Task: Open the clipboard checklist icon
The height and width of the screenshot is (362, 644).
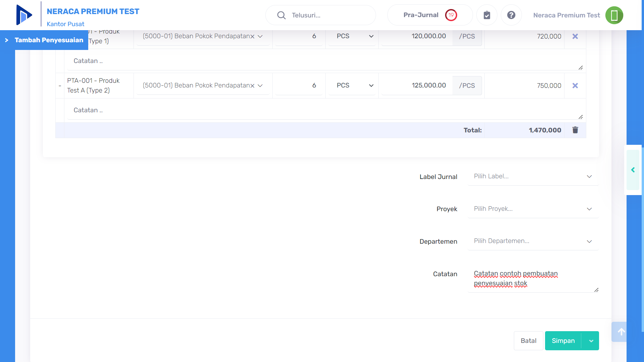Action: pos(487,15)
